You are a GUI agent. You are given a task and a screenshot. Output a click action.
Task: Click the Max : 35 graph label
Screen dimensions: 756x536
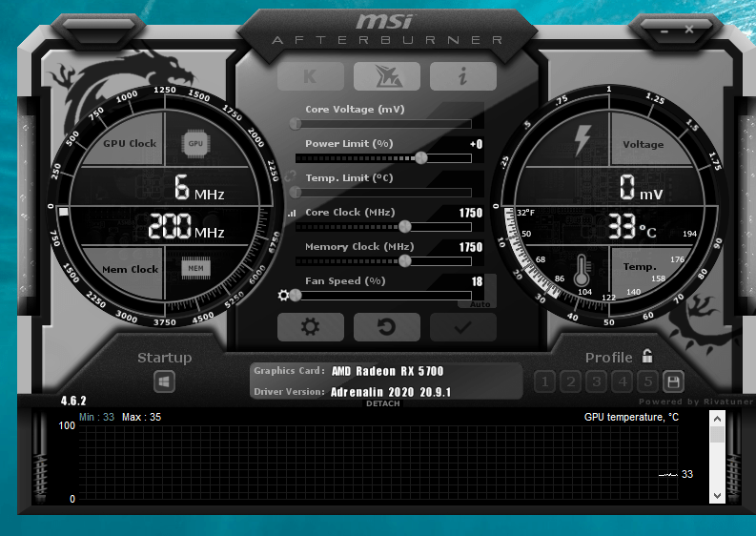141,417
